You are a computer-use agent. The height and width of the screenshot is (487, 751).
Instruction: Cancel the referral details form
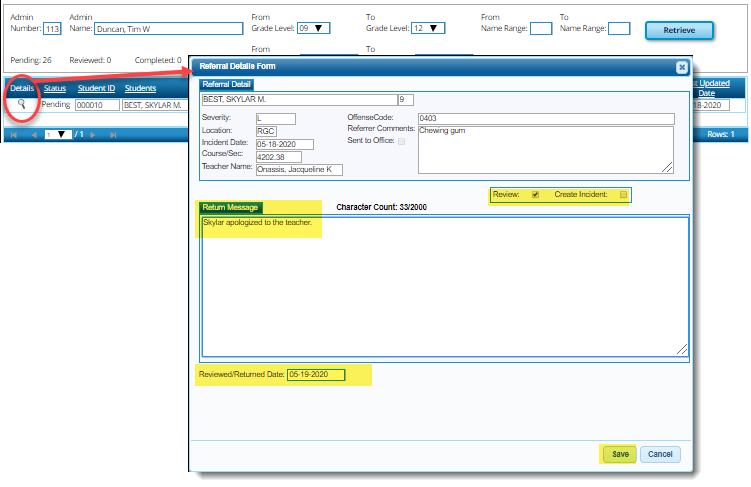pos(660,454)
